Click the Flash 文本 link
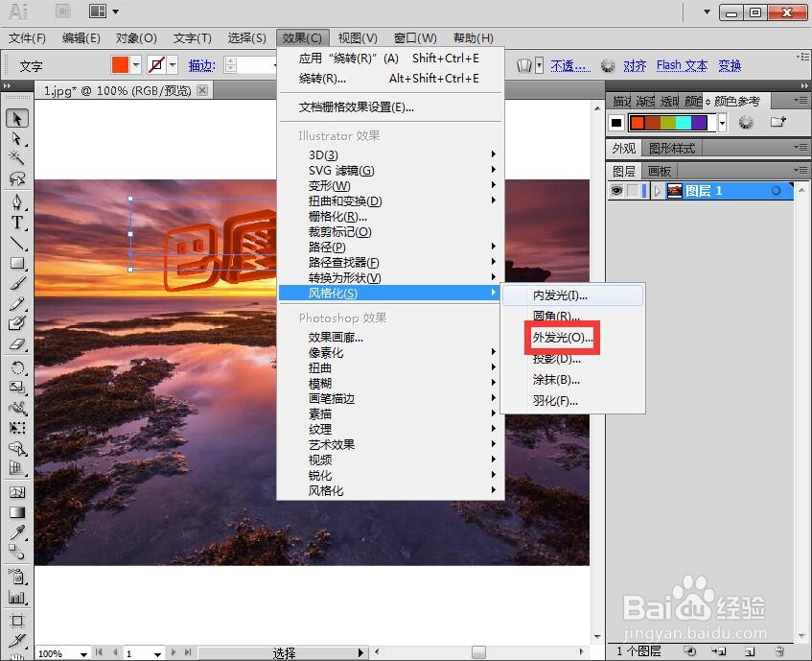Screen dimensions: 812x661 [682, 65]
